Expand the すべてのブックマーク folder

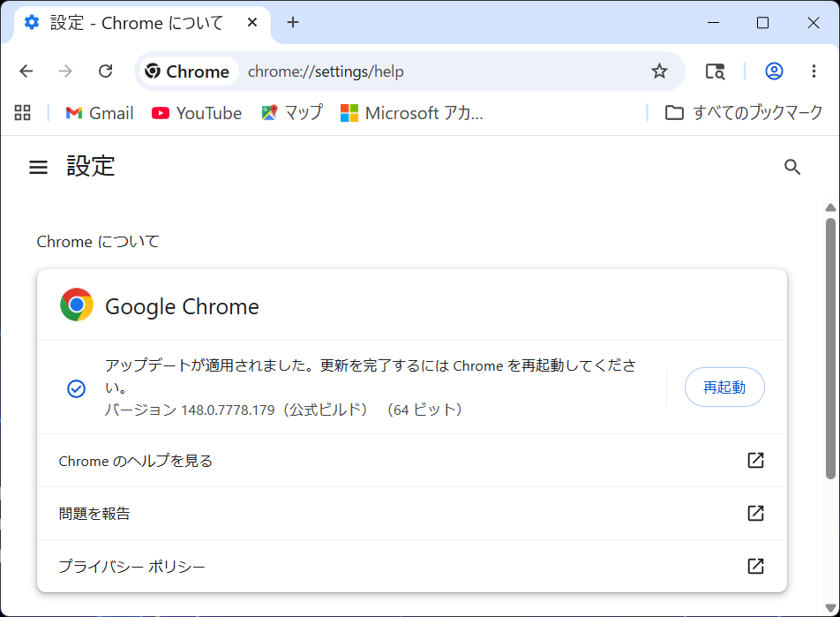pos(743,113)
